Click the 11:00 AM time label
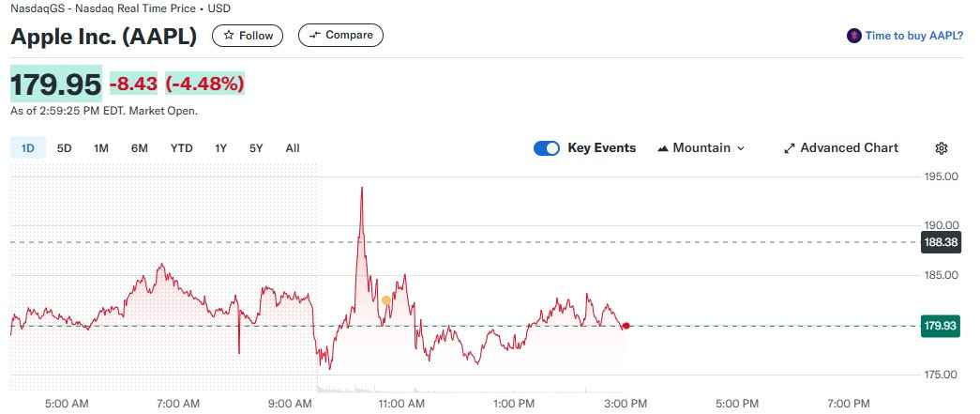 (400, 404)
